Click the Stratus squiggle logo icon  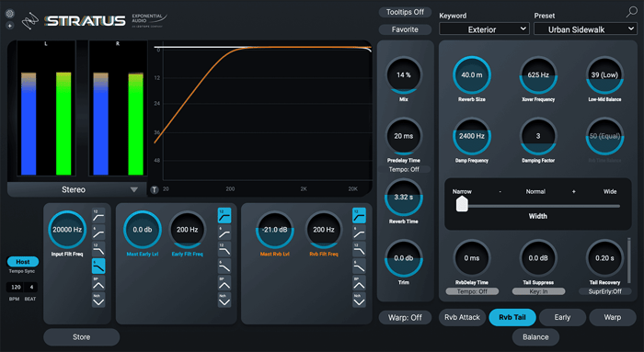(x=30, y=21)
